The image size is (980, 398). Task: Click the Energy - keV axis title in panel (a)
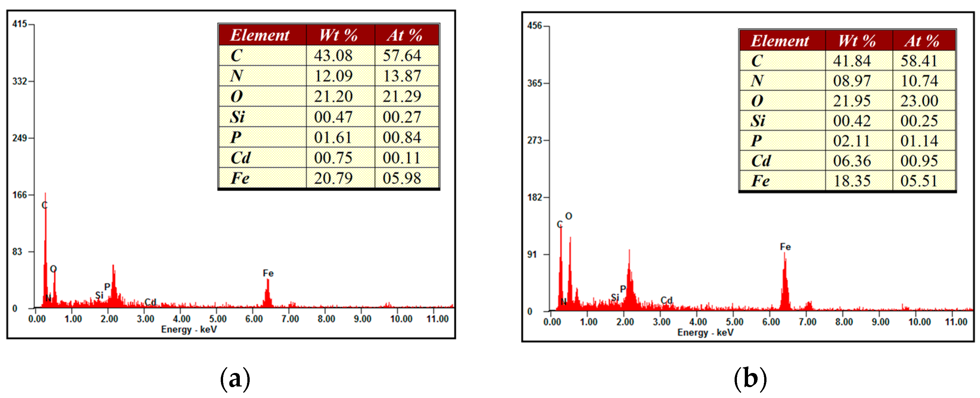(189, 329)
